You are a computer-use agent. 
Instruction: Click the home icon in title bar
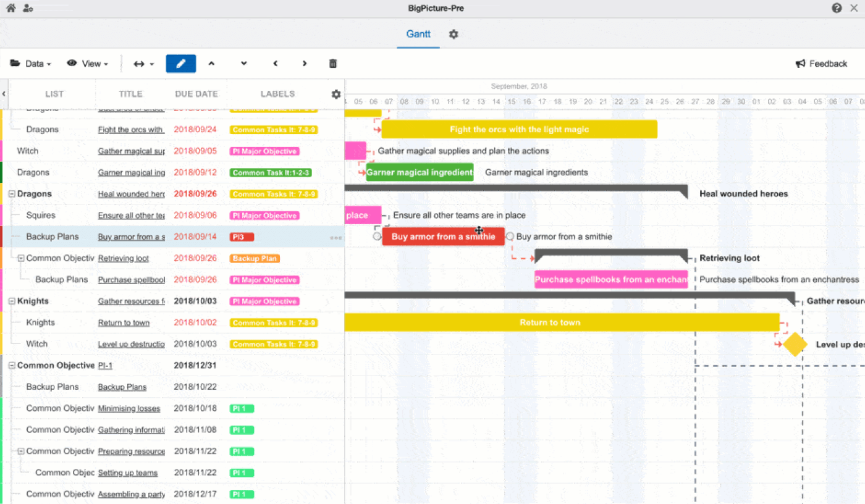[x=11, y=8]
